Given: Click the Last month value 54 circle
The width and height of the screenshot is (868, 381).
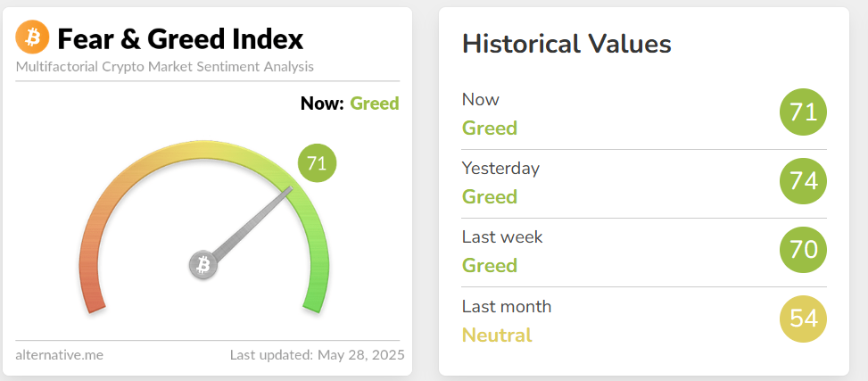Looking at the screenshot, I should pyautogui.click(x=803, y=319).
